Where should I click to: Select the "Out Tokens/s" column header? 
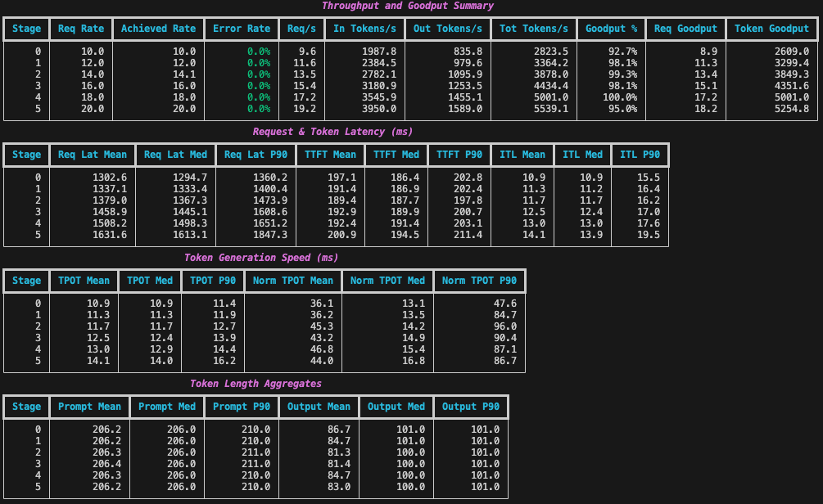click(x=448, y=29)
